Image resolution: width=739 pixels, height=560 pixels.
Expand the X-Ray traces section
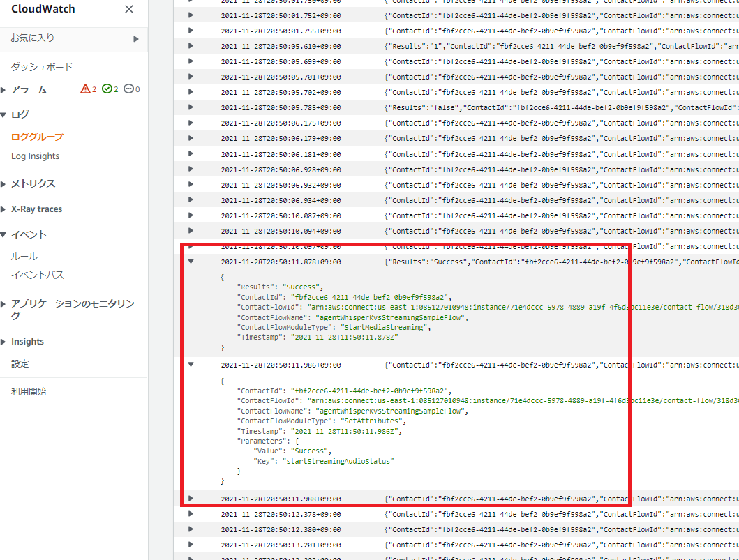3,209
